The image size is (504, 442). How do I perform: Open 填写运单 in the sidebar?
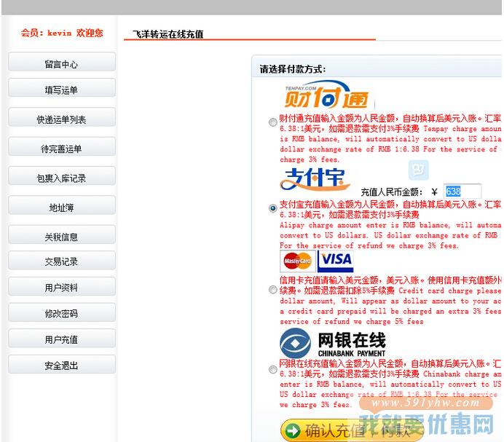pyautogui.click(x=62, y=87)
